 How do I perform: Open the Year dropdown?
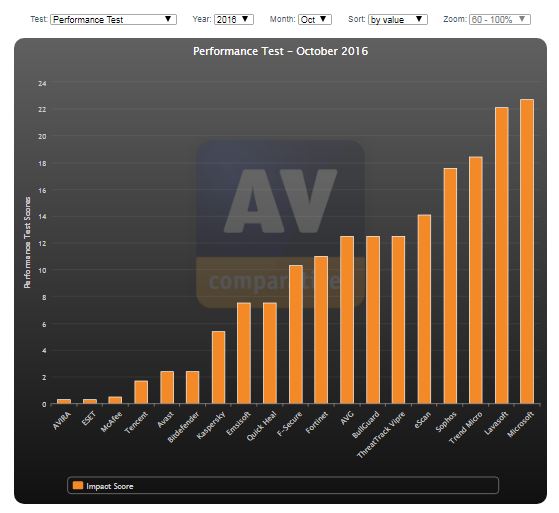tap(234, 19)
